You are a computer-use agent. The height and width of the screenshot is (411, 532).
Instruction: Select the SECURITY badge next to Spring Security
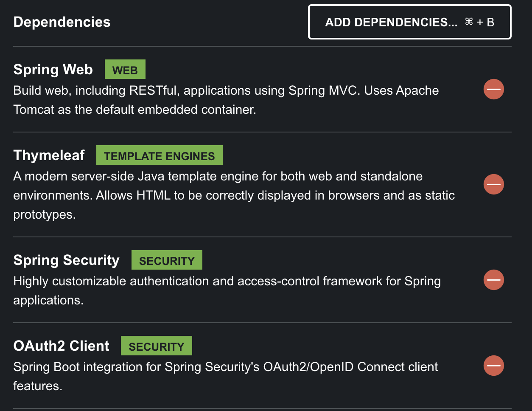167,260
